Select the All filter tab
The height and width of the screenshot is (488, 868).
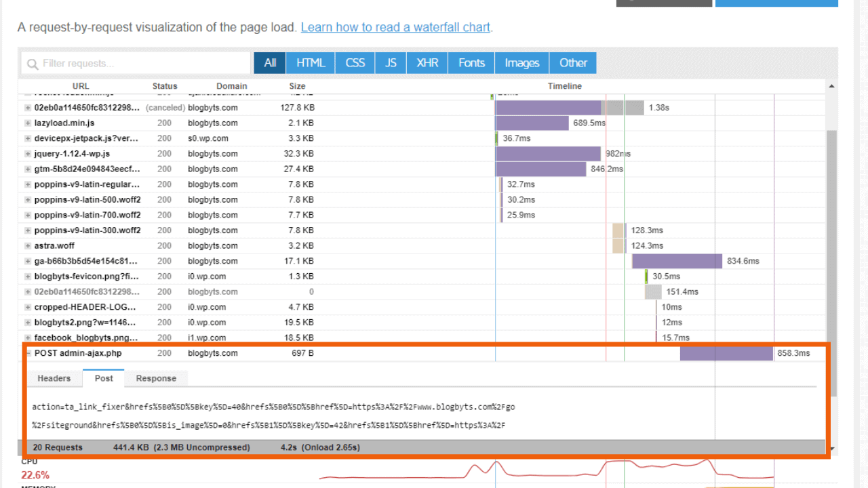click(270, 63)
